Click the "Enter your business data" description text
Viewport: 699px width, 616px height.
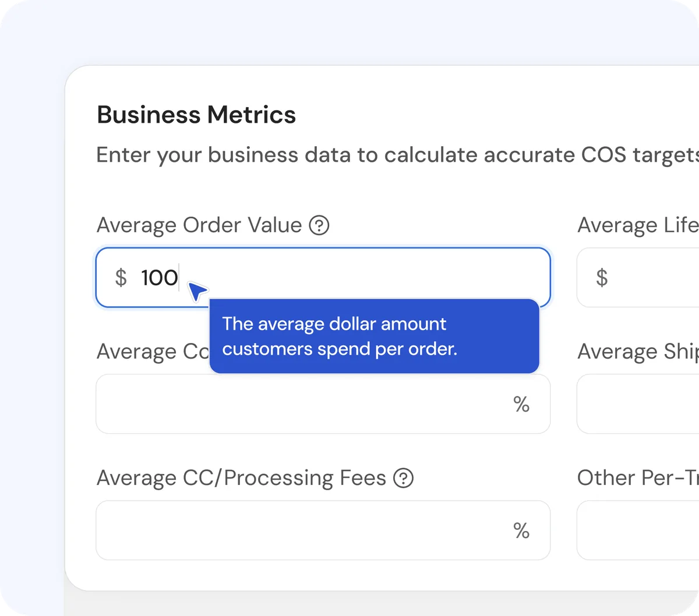[x=397, y=155]
